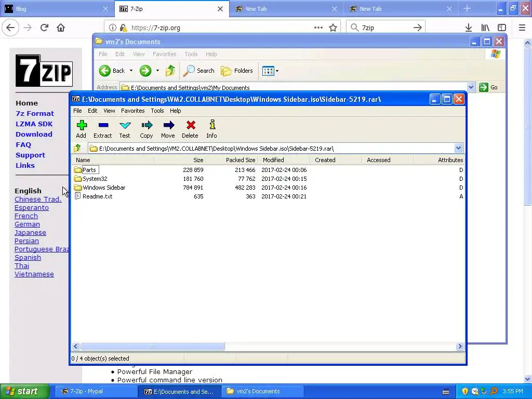The width and height of the screenshot is (532, 399).
Task: Open the 7z Format link
Action: pyautogui.click(x=35, y=113)
